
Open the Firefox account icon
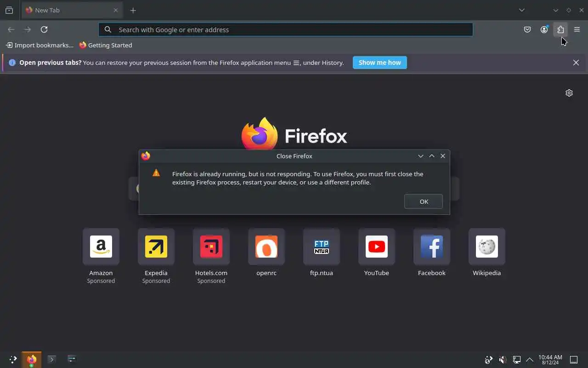coord(544,29)
